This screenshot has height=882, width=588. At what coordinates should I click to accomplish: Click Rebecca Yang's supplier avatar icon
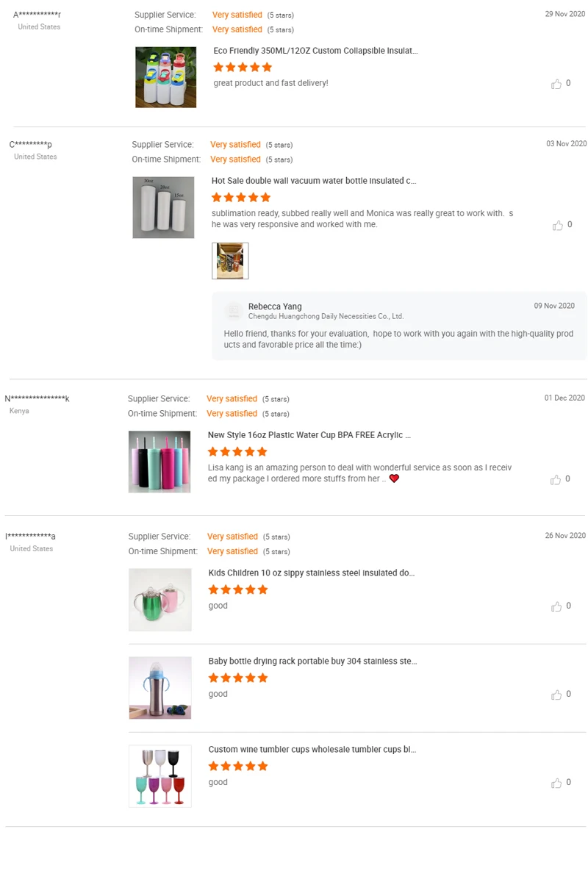[x=234, y=312]
